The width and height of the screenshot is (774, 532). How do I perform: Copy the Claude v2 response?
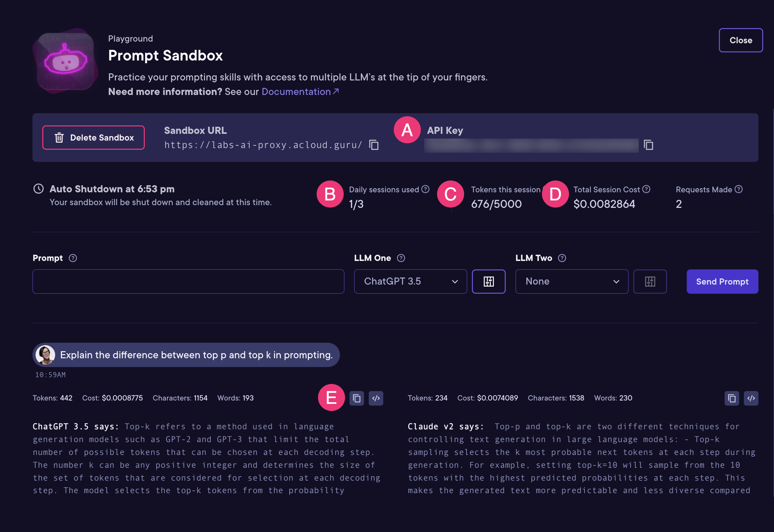[x=732, y=398]
